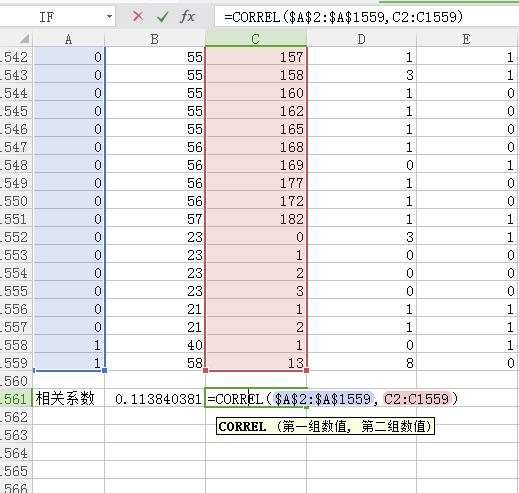This screenshot has width=519, height=493.
Task: Select cell C1542 with value 157
Action: pyautogui.click(x=256, y=57)
